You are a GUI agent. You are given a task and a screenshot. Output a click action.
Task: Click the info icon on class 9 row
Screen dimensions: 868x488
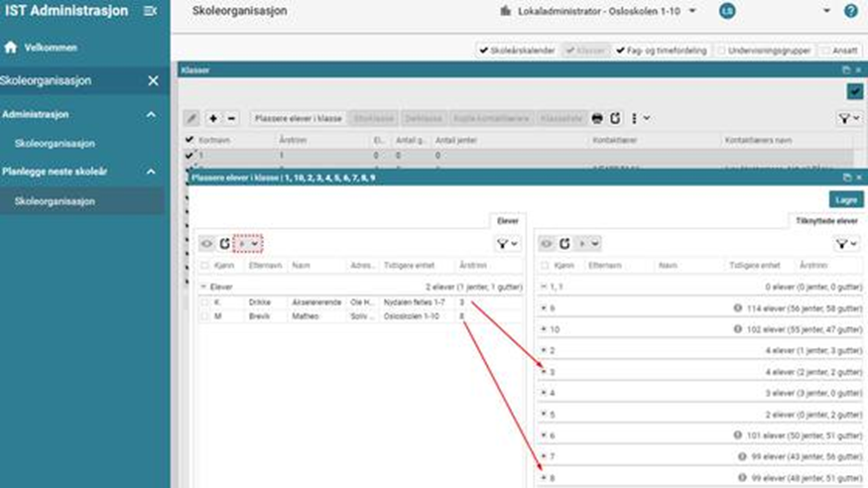click(737, 308)
